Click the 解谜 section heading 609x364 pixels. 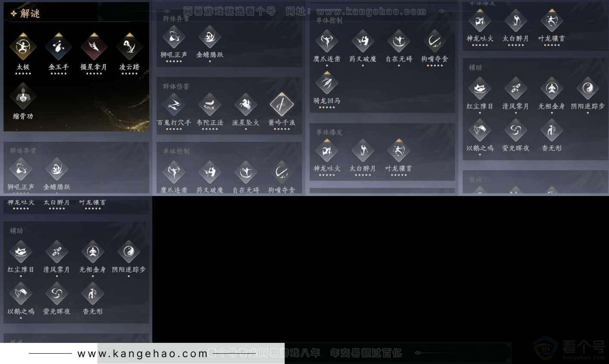30,14
